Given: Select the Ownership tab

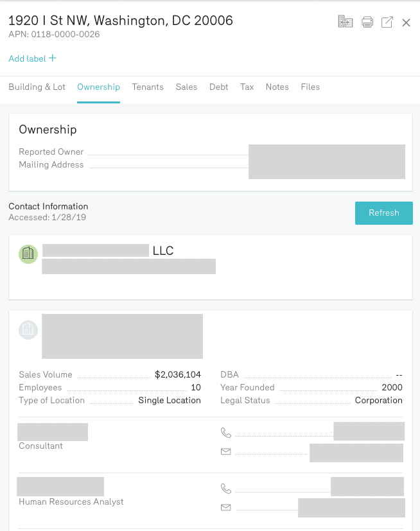Looking at the screenshot, I should pyautogui.click(x=98, y=87).
